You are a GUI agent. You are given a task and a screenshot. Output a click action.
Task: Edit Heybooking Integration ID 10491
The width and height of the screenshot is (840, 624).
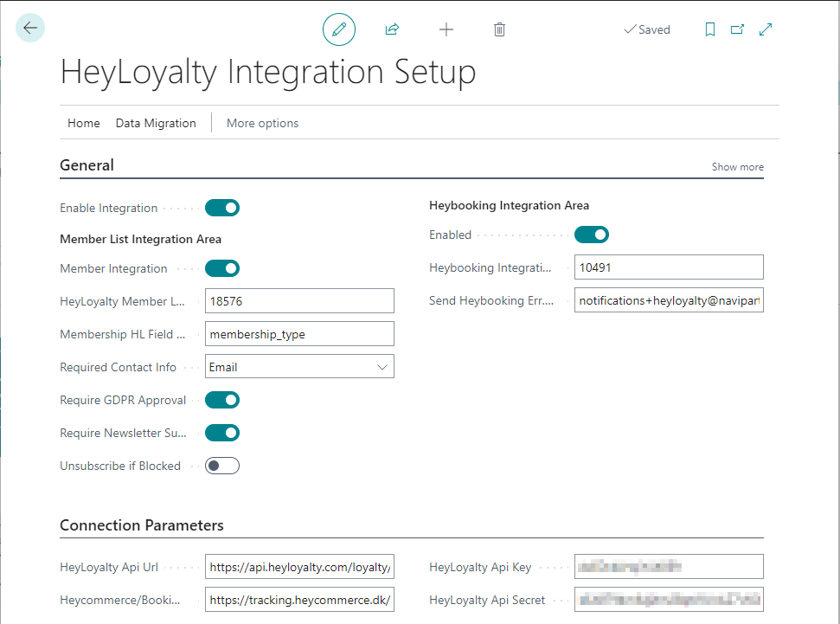click(669, 267)
